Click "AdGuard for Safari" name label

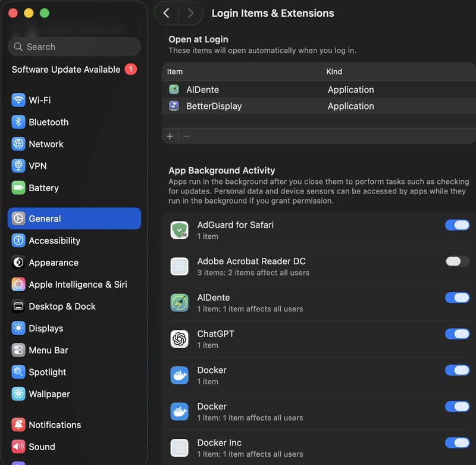point(236,224)
